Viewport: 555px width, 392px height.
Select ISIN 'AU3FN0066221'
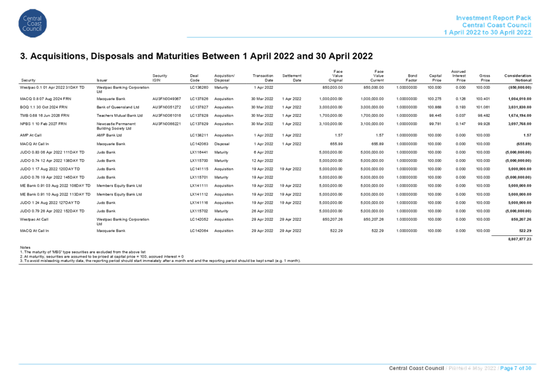click(167, 124)
